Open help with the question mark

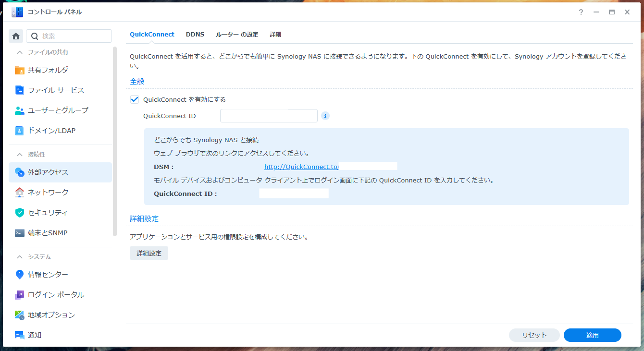click(x=581, y=12)
